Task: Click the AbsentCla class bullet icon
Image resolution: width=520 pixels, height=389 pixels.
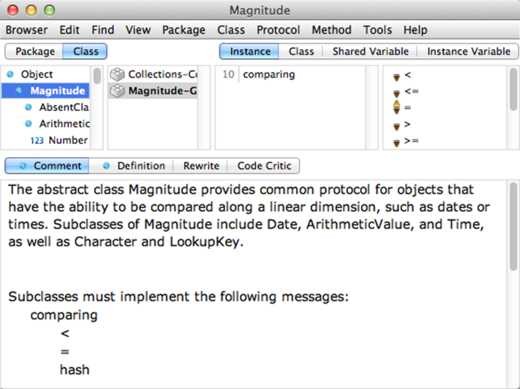Action: (x=29, y=107)
